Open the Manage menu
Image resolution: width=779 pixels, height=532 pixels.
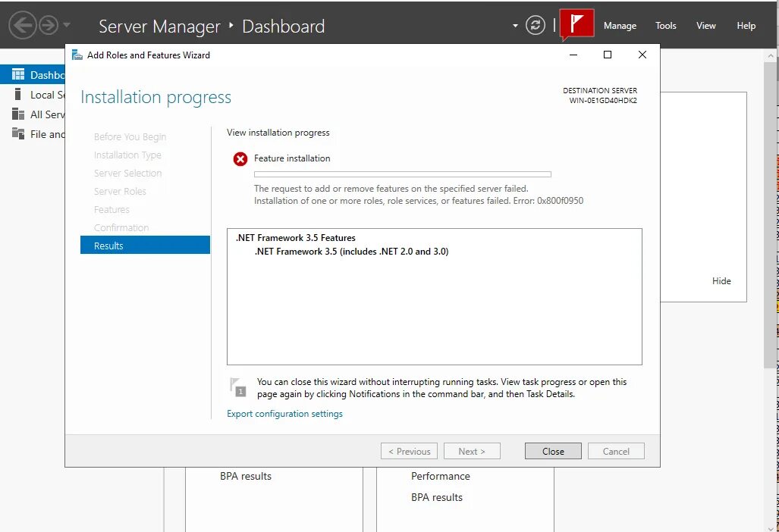click(620, 26)
